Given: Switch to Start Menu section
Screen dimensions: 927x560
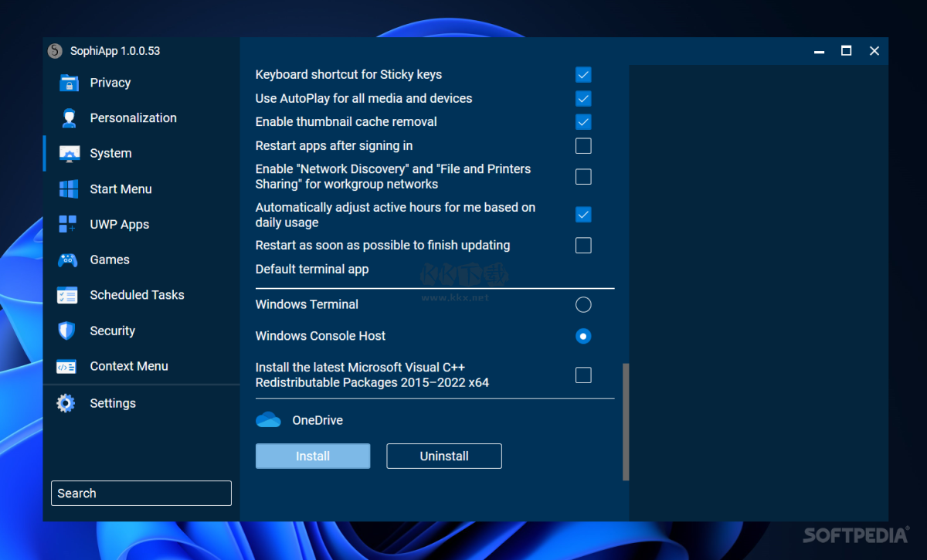Looking at the screenshot, I should coord(121,189).
